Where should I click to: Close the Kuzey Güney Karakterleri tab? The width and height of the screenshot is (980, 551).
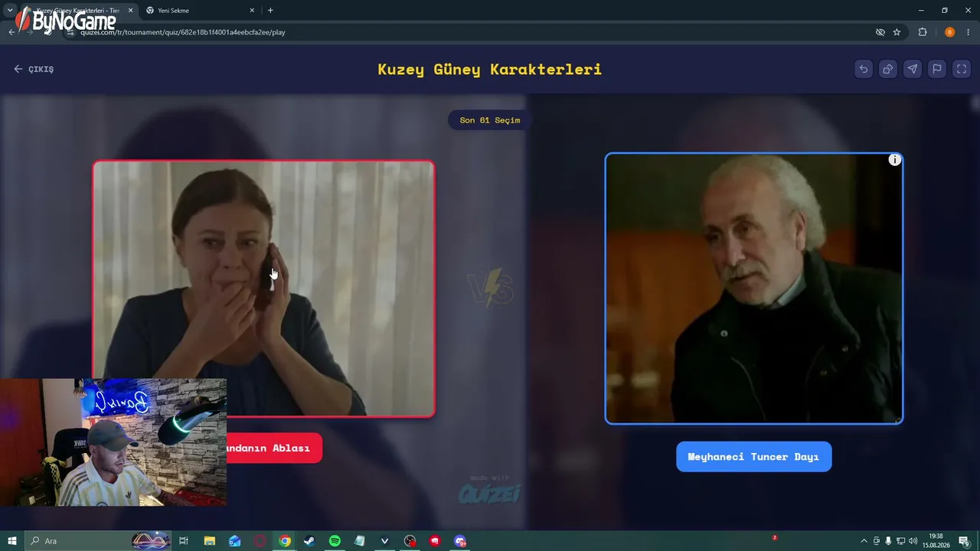tap(130, 11)
